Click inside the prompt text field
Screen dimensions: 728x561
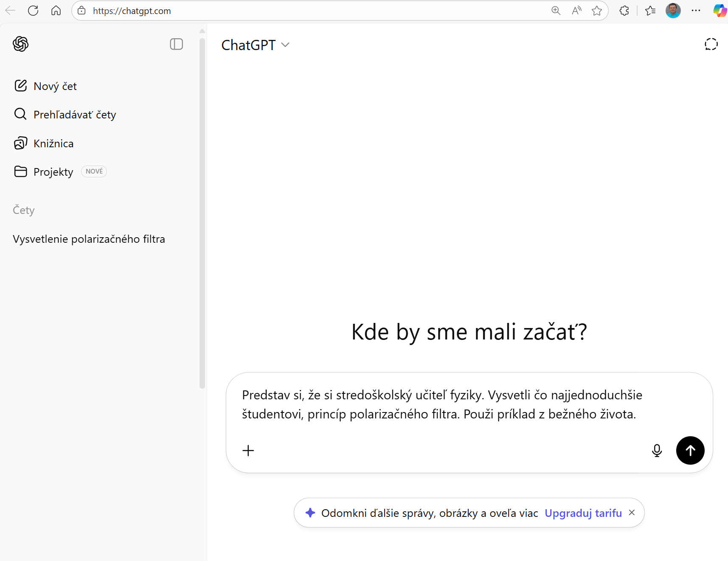441,404
